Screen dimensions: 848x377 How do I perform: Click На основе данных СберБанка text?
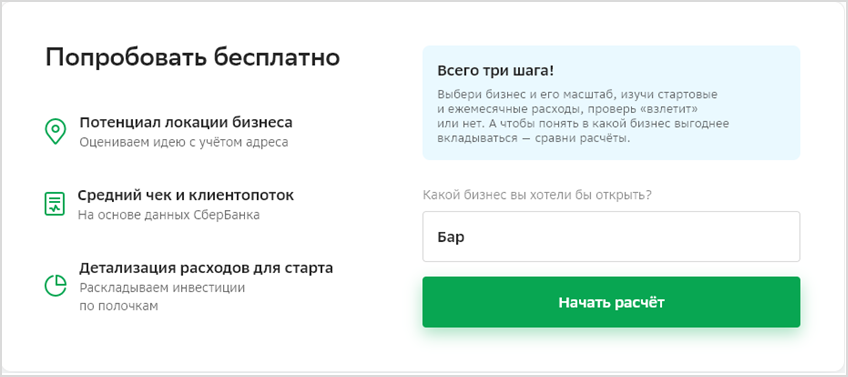[x=169, y=215]
